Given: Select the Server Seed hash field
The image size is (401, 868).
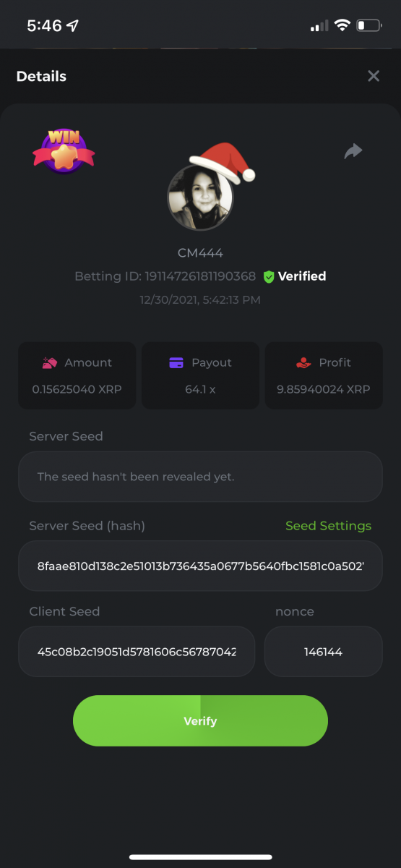Looking at the screenshot, I should click(200, 566).
